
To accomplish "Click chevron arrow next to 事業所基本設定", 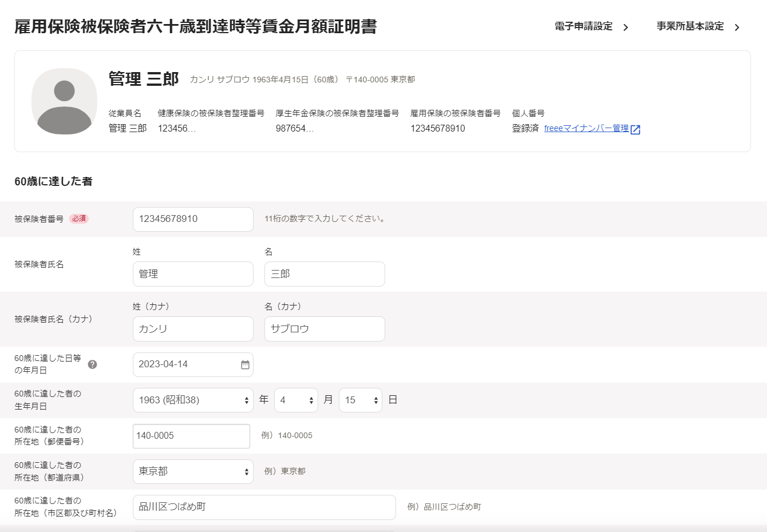I will 737,27.
